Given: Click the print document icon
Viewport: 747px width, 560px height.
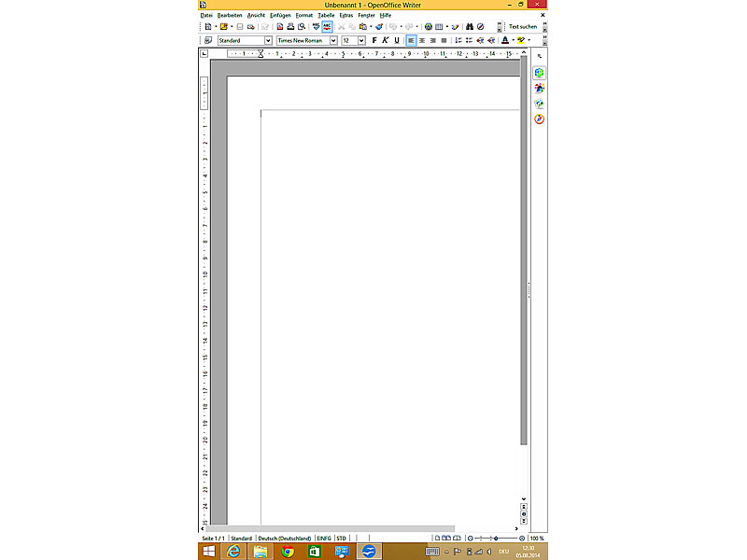Looking at the screenshot, I should click(290, 27).
